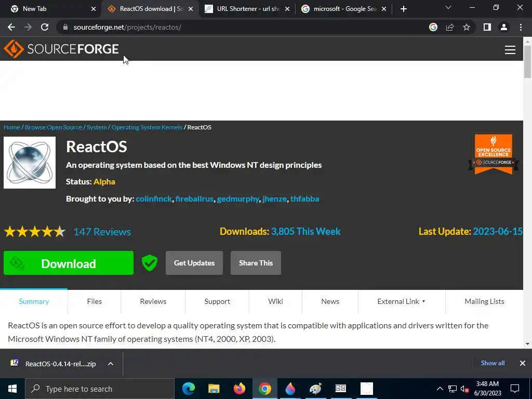Open a new browser tab
The height and width of the screenshot is (399, 532).
pyautogui.click(x=403, y=9)
